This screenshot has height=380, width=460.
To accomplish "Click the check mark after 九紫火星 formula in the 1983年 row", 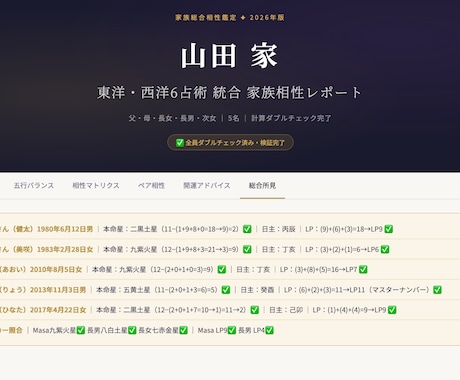I will [x=247, y=249].
